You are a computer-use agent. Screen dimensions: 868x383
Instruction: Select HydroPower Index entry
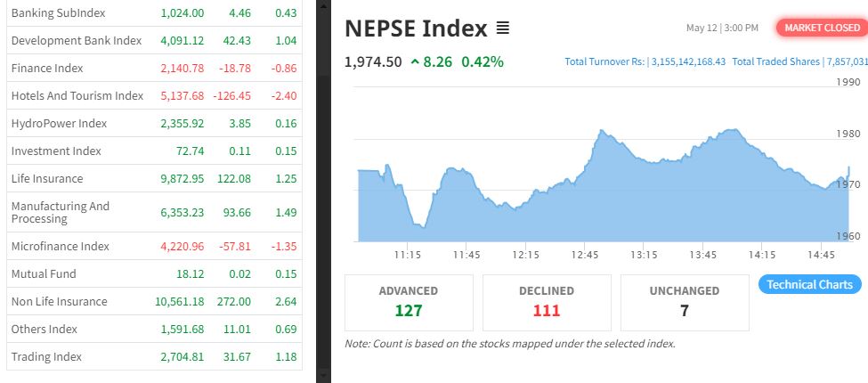[59, 124]
